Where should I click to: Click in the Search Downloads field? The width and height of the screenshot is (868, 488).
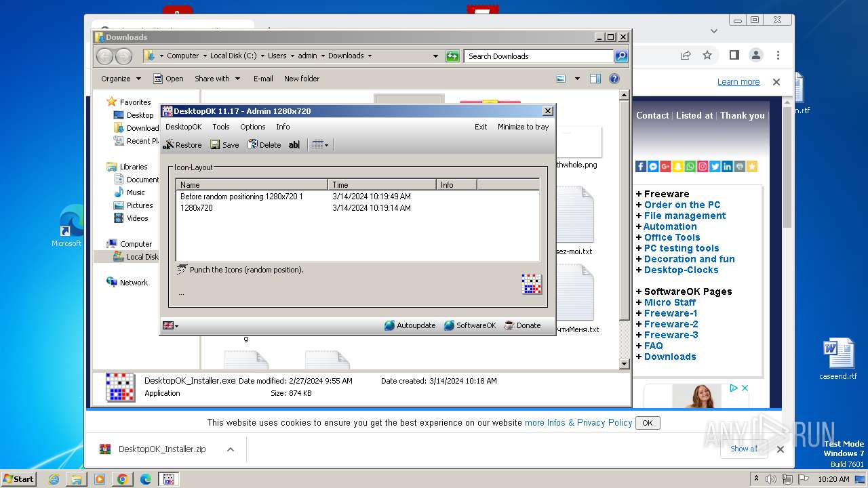tap(539, 56)
